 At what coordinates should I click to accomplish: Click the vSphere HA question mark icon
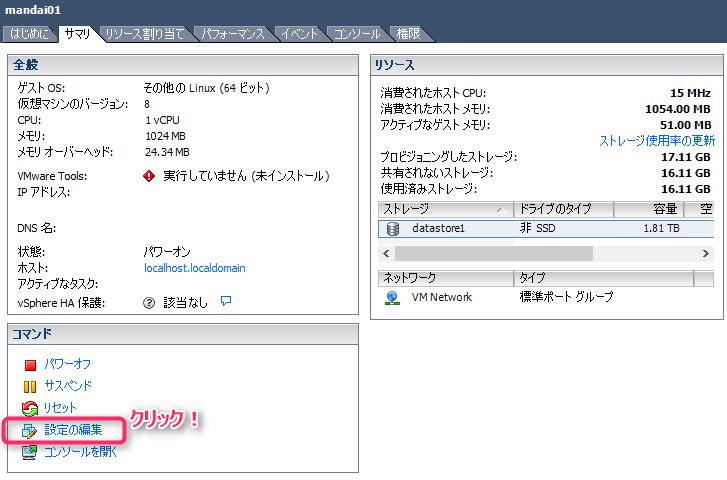click(149, 303)
